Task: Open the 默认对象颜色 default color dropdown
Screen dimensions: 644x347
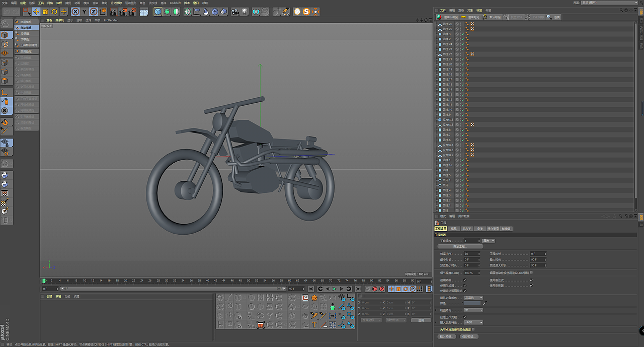Action: (473, 298)
